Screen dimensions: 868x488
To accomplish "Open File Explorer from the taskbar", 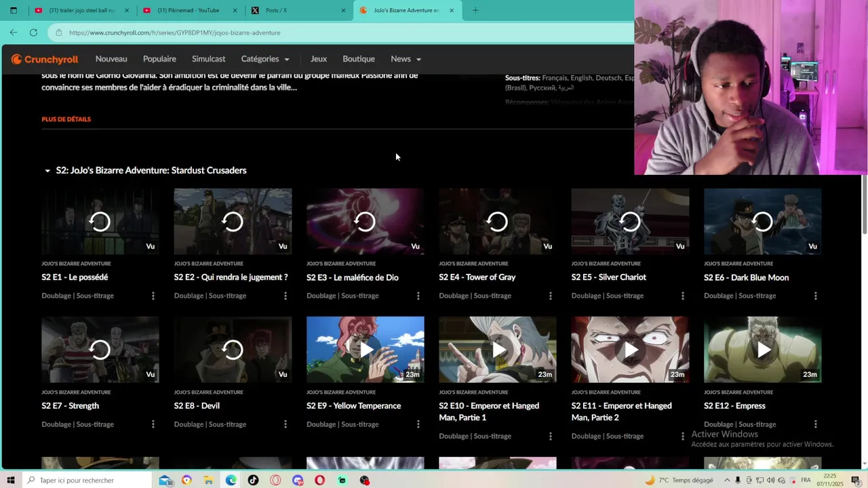I will [208, 481].
